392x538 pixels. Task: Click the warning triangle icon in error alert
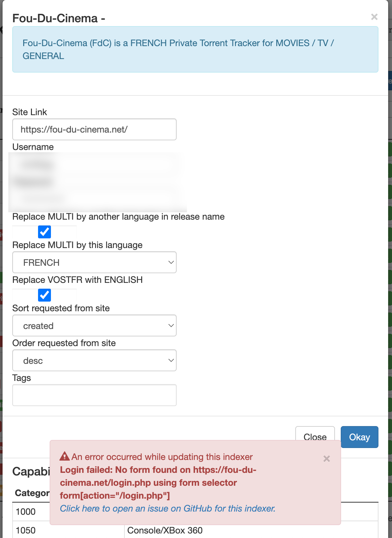pos(64,456)
